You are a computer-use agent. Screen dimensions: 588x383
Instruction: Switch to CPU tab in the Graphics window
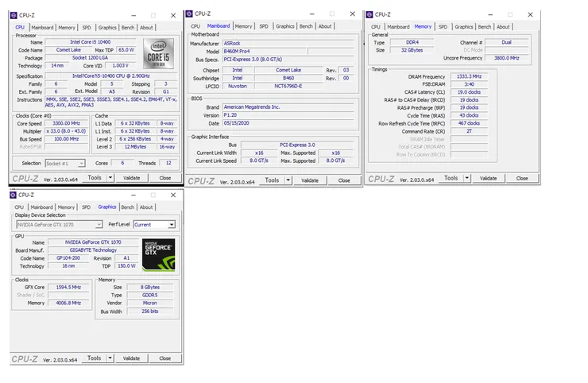(x=19, y=207)
